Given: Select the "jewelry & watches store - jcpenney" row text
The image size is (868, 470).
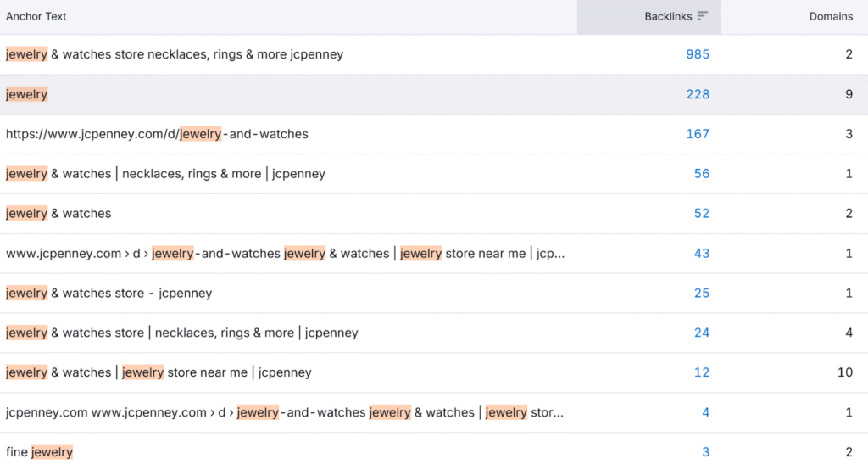Looking at the screenshot, I should pos(108,294).
